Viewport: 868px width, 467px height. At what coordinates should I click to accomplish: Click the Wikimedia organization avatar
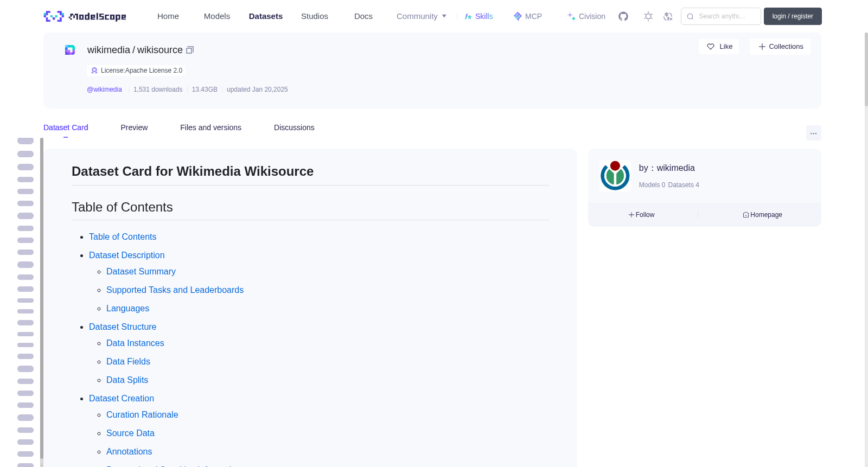(x=615, y=175)
